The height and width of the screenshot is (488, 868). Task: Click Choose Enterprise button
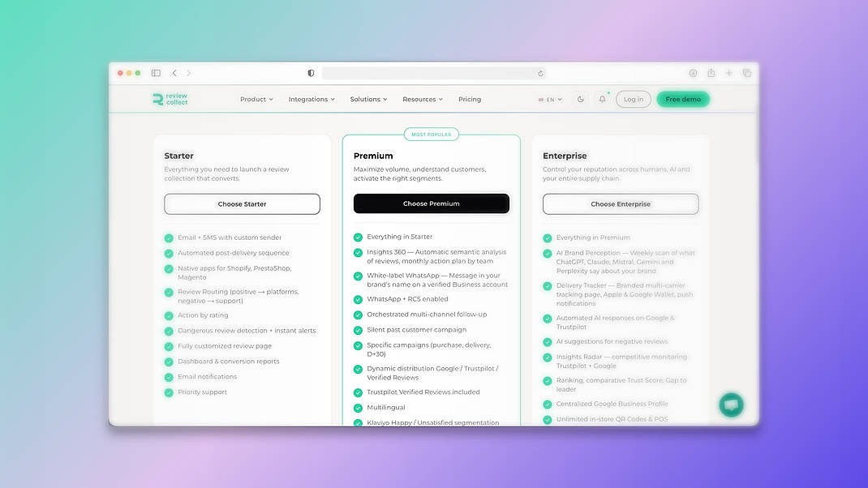click(621, 204)
